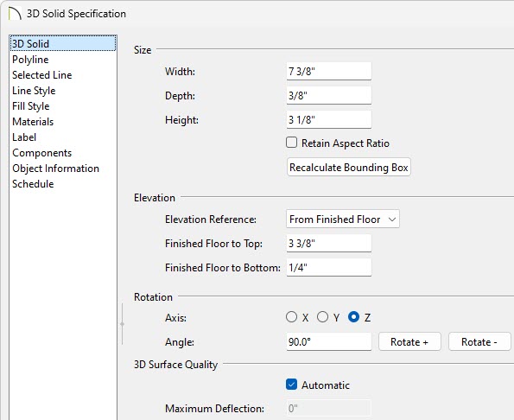
Task: Click the panel splitter handle beside Rotation
Action: 123,324
